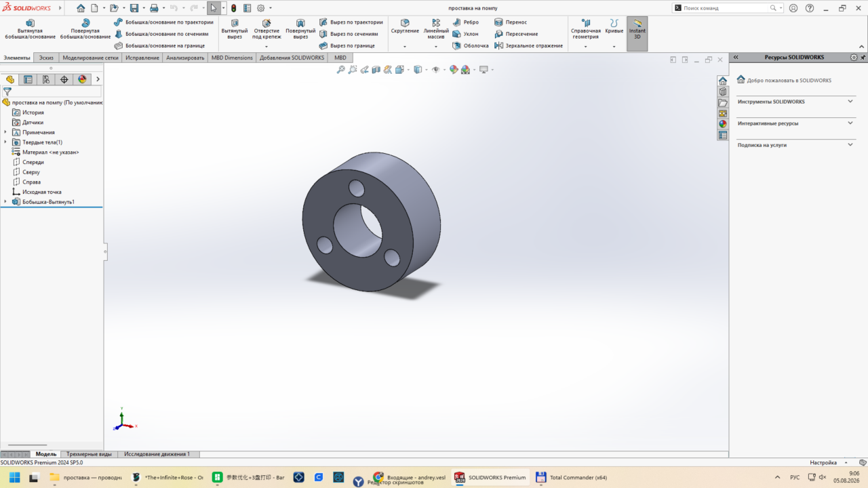The width and height of the screenshot is (868, 488).
Task: Expand the Примечания tree node
Action: [5, 132]
